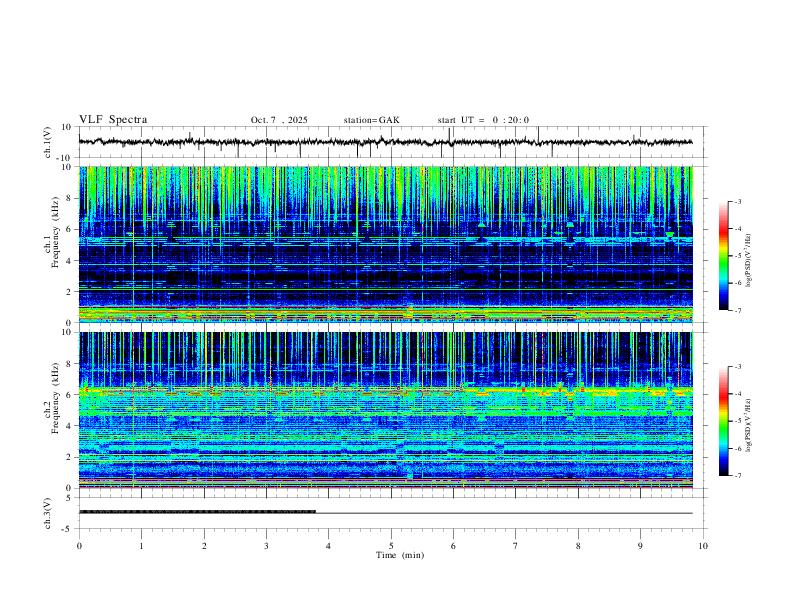Click time axis tick label '5'

pos(391,546)
